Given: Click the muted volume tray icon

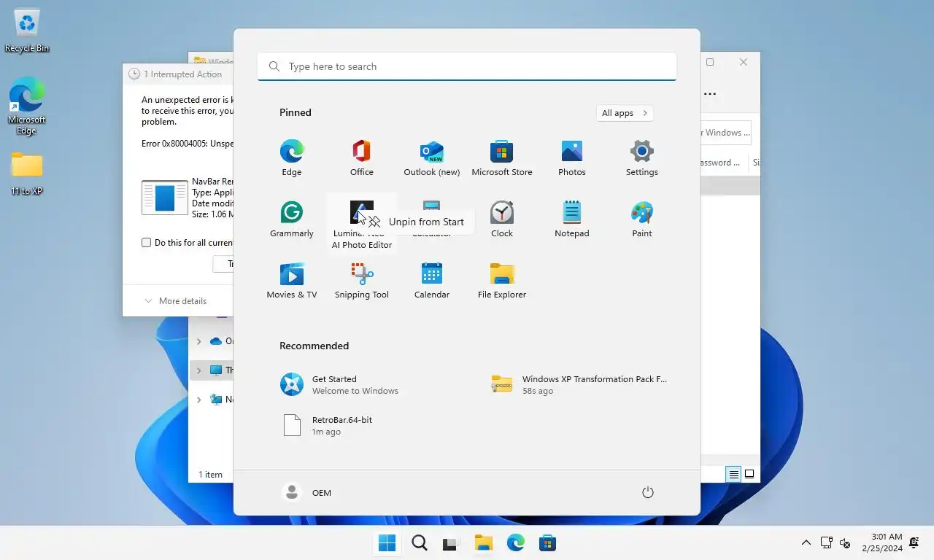Looking at the screenshot, I should coord(845,542).
